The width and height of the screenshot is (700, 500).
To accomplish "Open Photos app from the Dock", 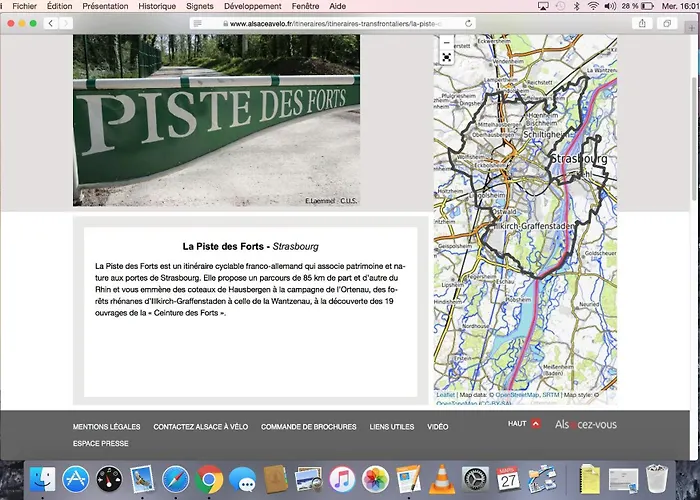I will pos(375,479).
